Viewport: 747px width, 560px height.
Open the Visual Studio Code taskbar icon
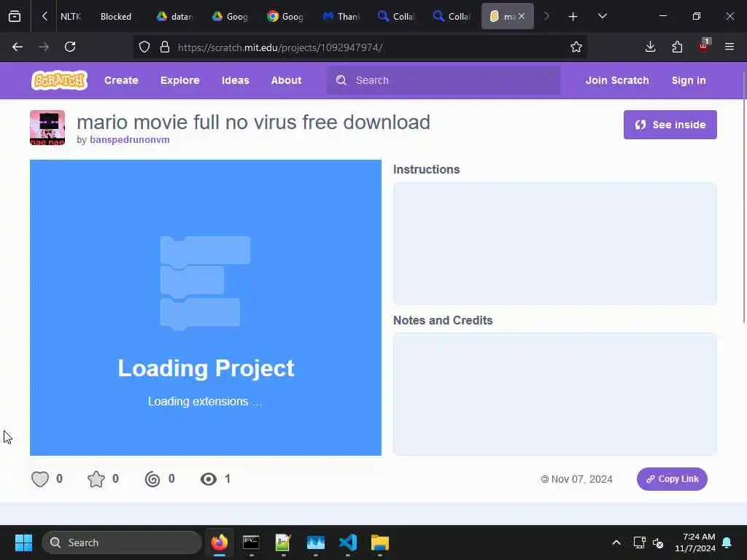click(348, 542)
